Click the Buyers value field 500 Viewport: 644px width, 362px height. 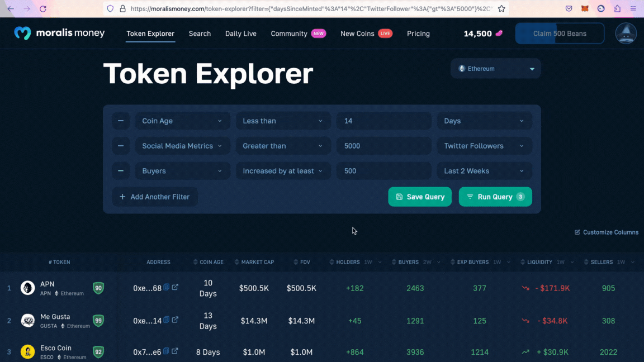point(383,171)
